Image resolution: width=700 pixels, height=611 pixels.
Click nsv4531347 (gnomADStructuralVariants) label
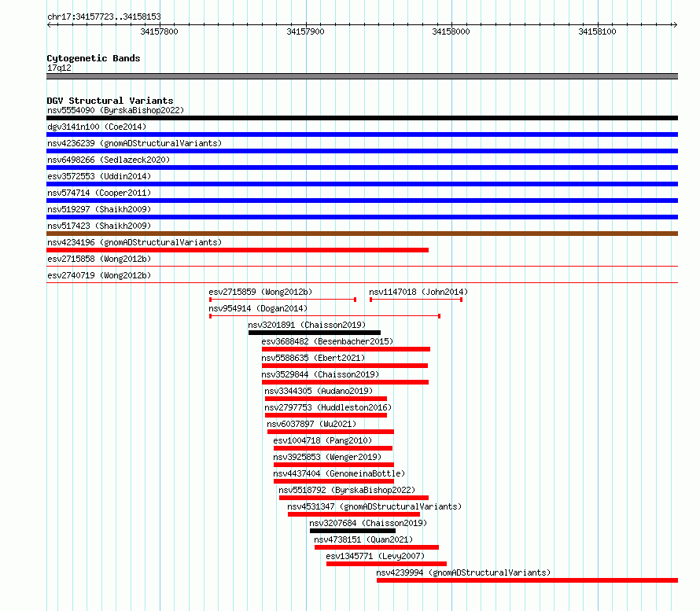point(374,506)
